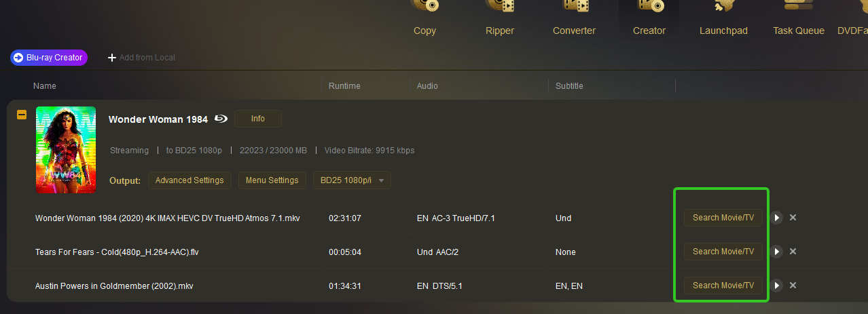
Task: Open Advanced Settings
Action: [189, 180]
